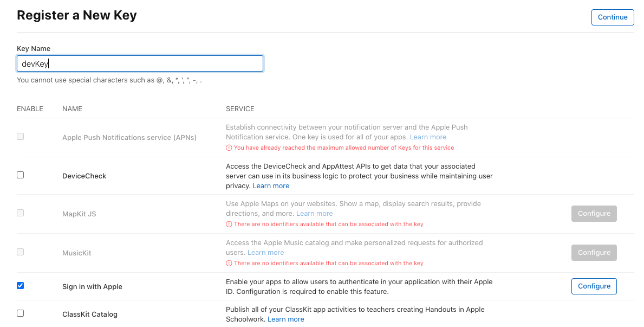Focus the Key Name input field
This screenshot has width=644, height=327.
pyautogui.click(x=140, y=64)
